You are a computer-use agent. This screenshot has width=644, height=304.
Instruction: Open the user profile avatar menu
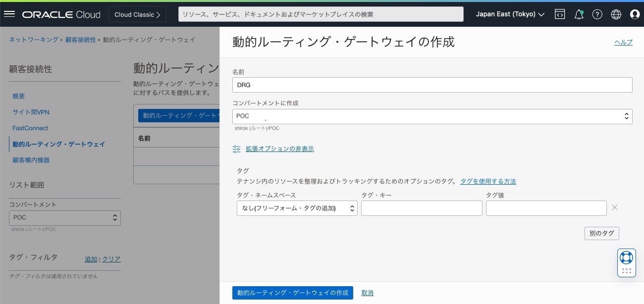[x=635, y=14]
